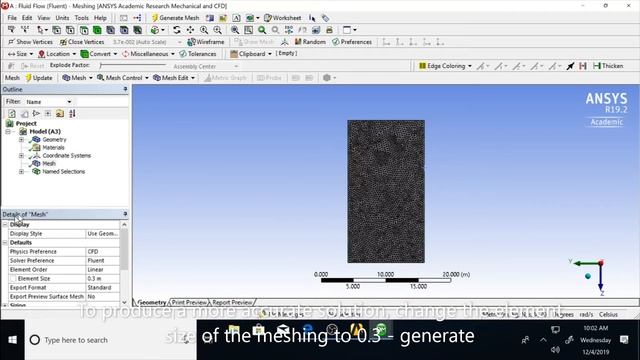640x360 pixels.
Task: Expand the Geometry tree node
Action: 21,140
